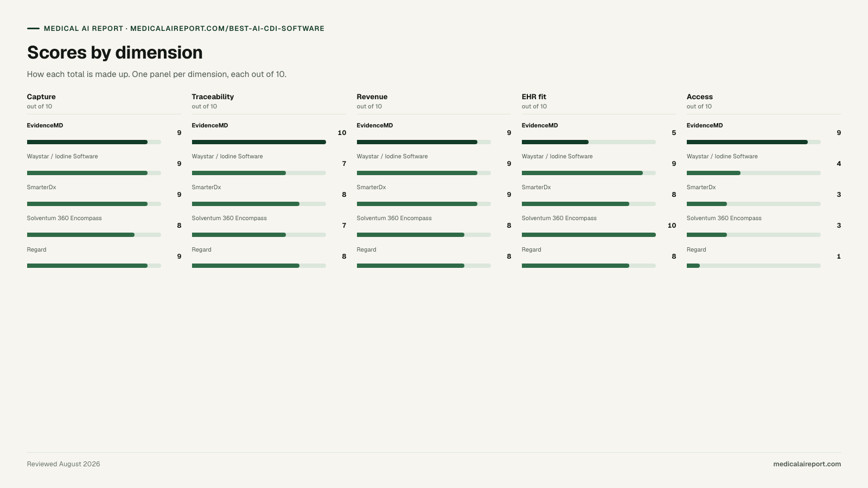Click Regard progress bar in Revenue panel
The image size is (868, 488).
click(424, 266)
